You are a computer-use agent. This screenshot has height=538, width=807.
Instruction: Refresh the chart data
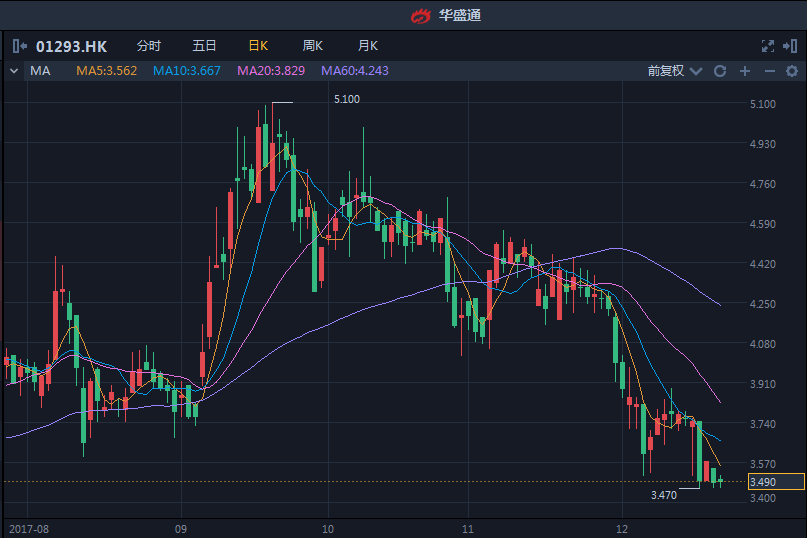(719, 71)
